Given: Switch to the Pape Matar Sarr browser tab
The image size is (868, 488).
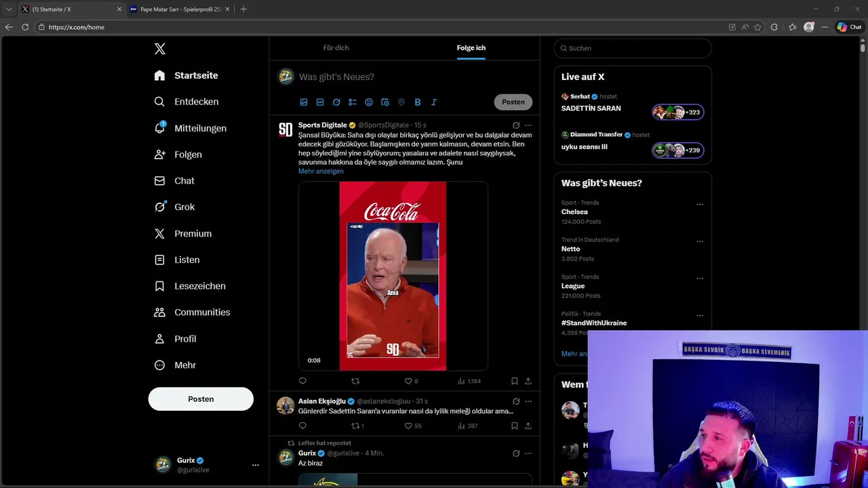Looking at the screenshot, I should [x=180, y=9].
